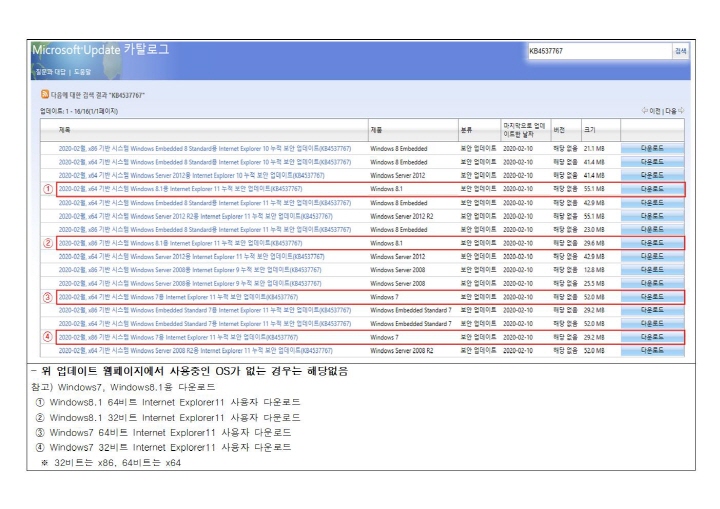The width and height of the screenshot is (720, 509).
Task: Download the x86 Windows 8.1 IE11 update
Action: [651, 243]
